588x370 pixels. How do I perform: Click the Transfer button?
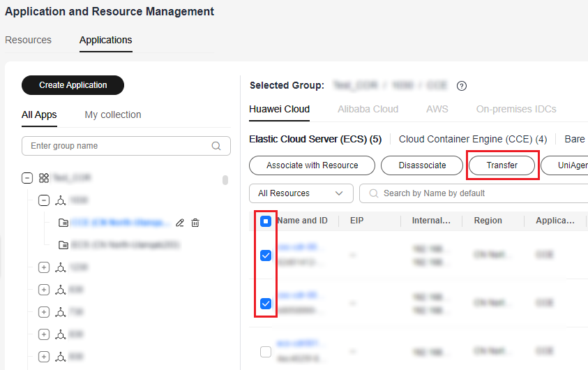502,165
